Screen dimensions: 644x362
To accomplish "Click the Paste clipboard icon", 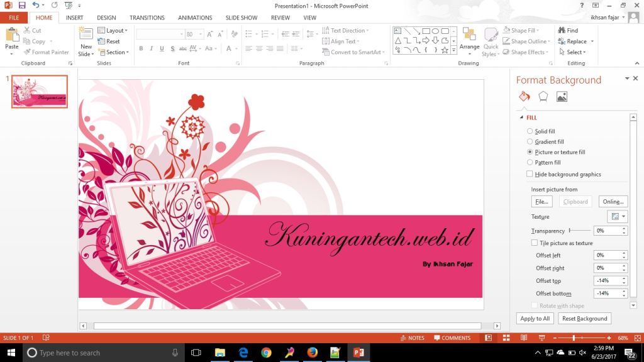I will click(12, 35).
